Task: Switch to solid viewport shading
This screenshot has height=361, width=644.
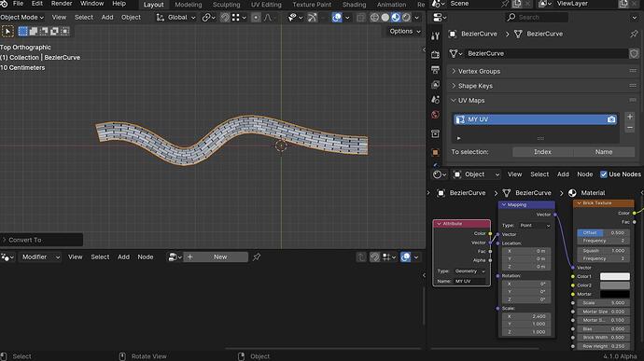Action: coord(385,17)
